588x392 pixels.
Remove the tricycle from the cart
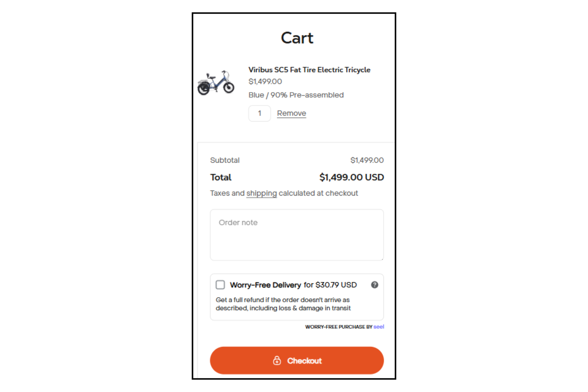pos(291,113)
